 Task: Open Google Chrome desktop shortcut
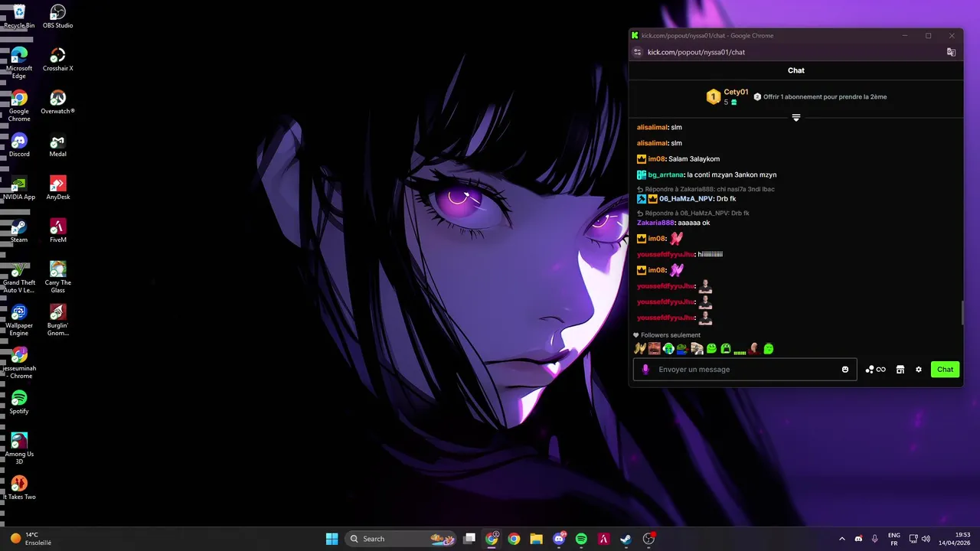pyautogui.click(x=19, y=106)
